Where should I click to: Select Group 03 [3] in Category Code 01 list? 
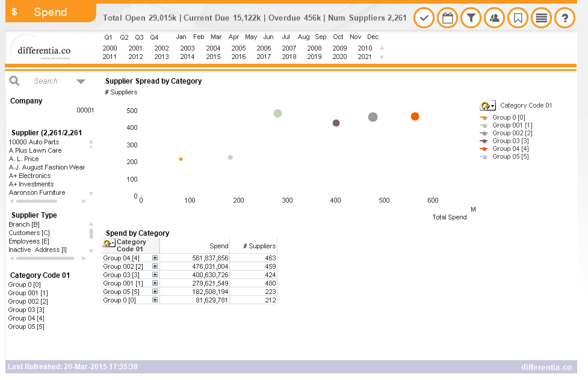26,310
